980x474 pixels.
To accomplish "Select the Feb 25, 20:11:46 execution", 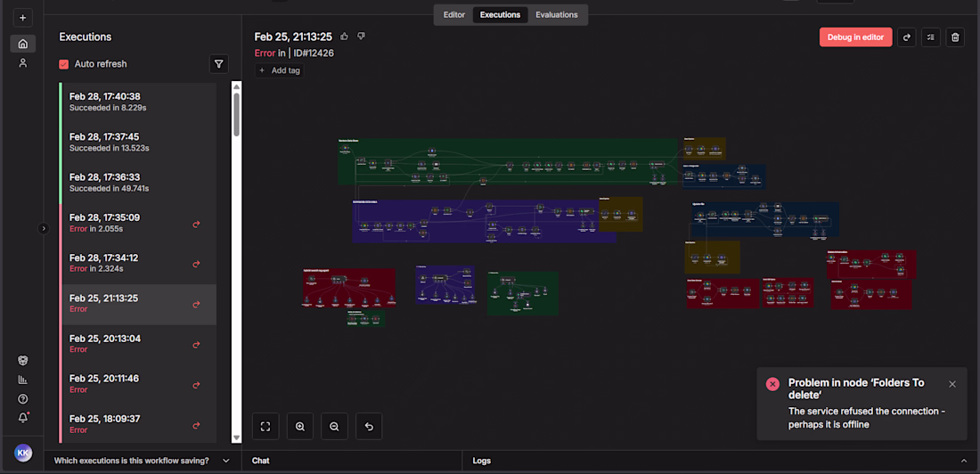I will [x=138, y=384].
